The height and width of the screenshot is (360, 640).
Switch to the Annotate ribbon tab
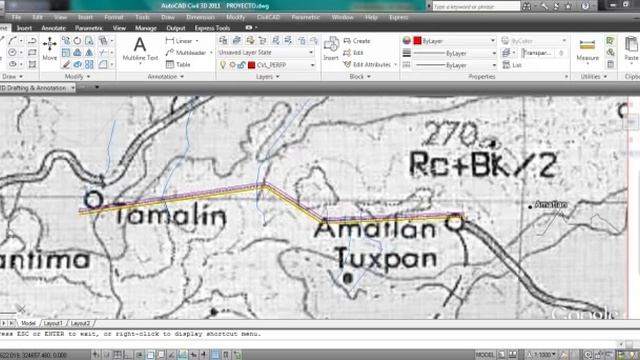(x=53, y=28)
